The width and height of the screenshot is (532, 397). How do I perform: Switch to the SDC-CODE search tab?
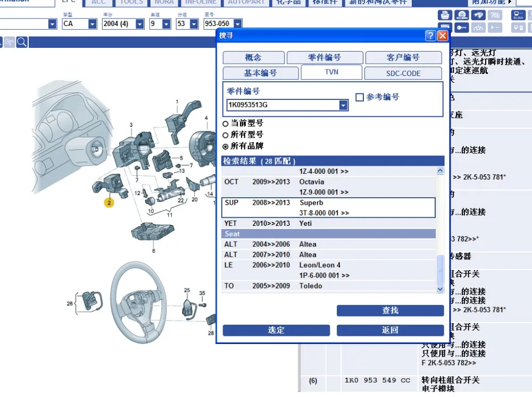tap(403, 73)
